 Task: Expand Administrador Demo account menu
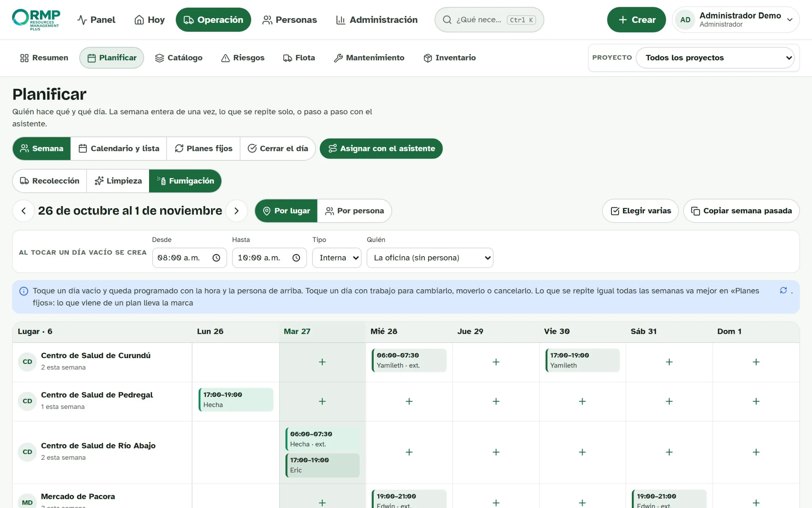(x=736, y=20)
